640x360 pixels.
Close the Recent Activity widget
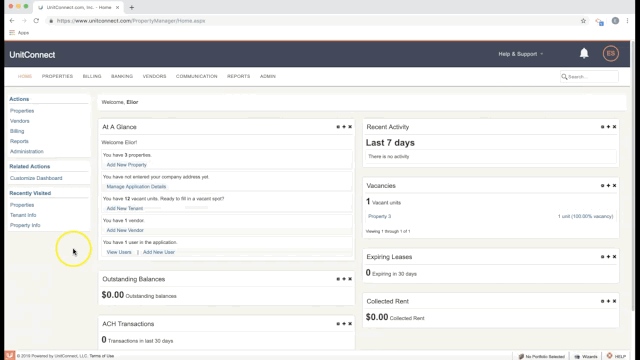tap(614, 127)
